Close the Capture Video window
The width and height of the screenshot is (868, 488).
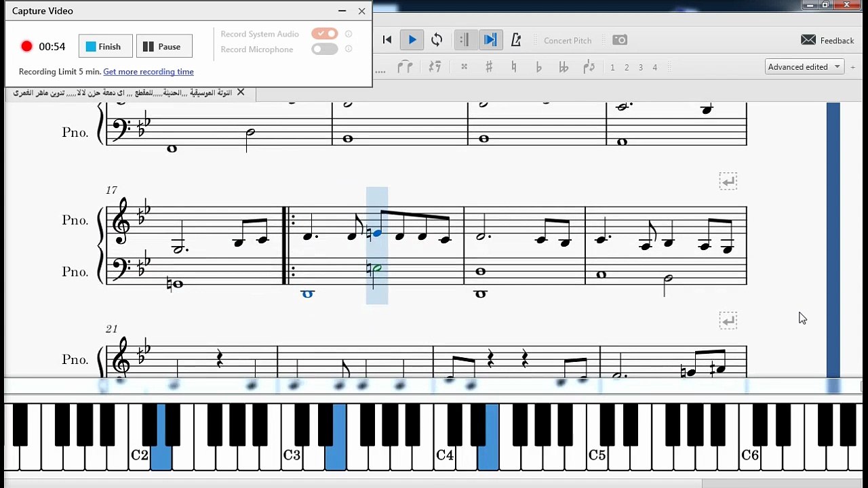362,11
